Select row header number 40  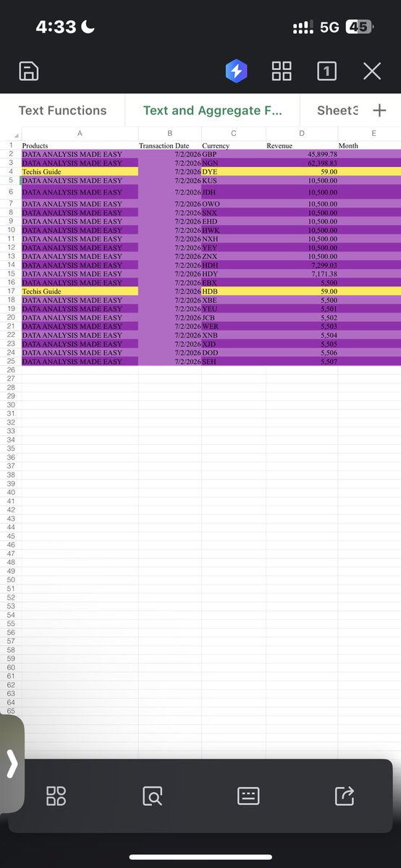(x=11, y=492)
